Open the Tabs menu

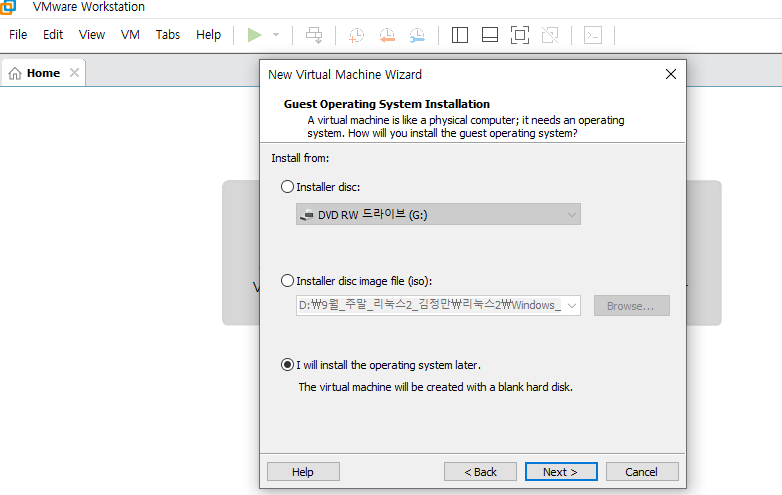(x=168, y=34)
